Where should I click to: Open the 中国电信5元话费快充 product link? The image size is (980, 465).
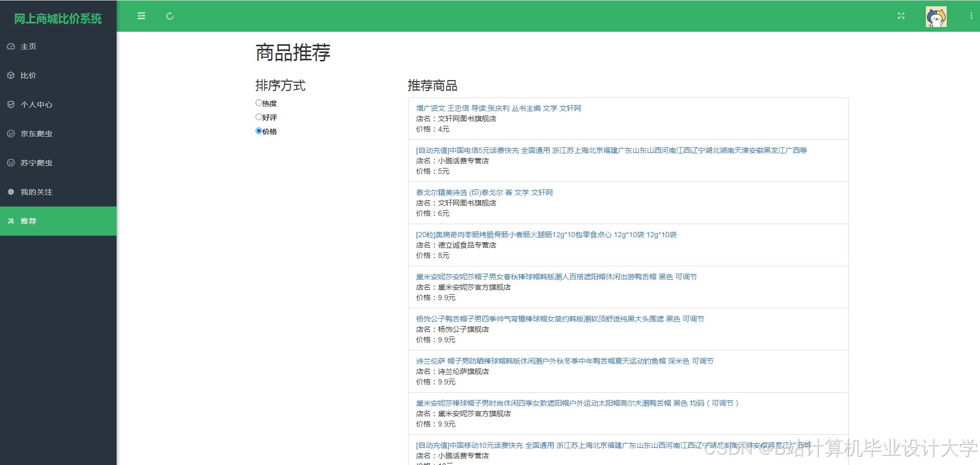[x=612, y=150]
